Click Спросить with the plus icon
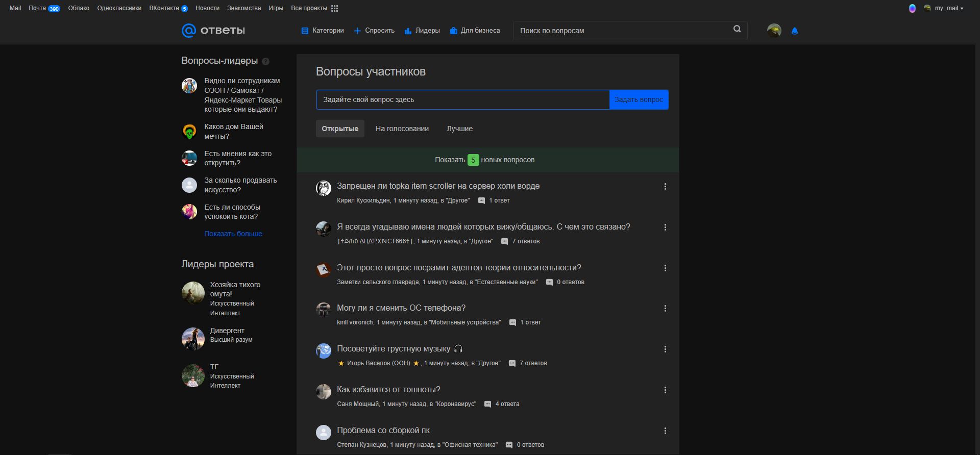This screenshot has width=980, height=455. (x=374, y=31)
